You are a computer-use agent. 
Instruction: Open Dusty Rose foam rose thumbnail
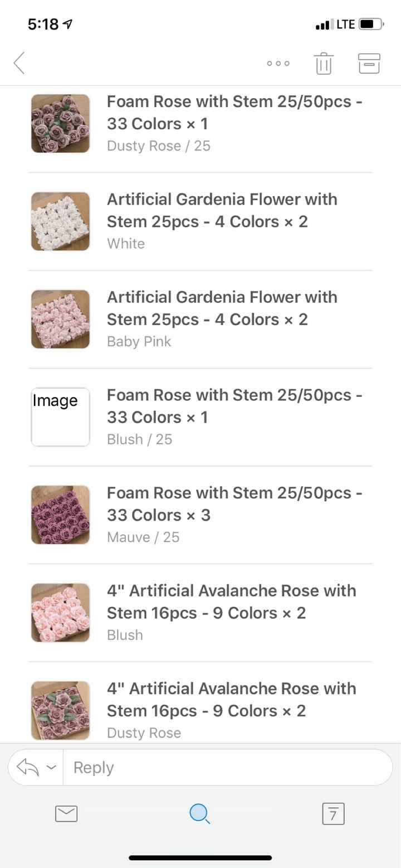tap(60, 123)
